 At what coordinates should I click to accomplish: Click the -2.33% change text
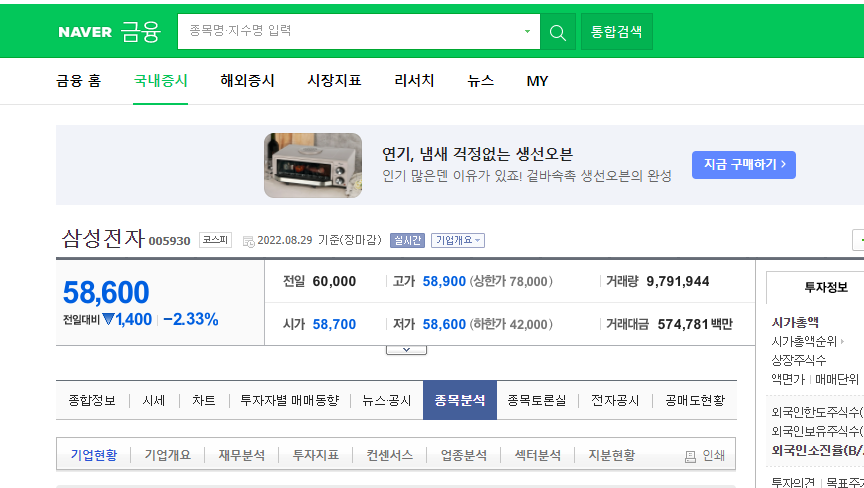tap(191, 319)
